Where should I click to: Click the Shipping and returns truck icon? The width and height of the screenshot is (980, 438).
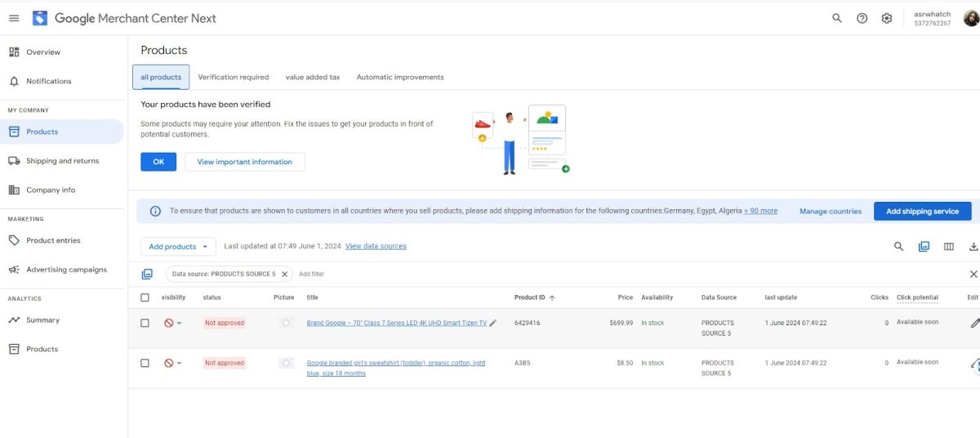(14, 161)
